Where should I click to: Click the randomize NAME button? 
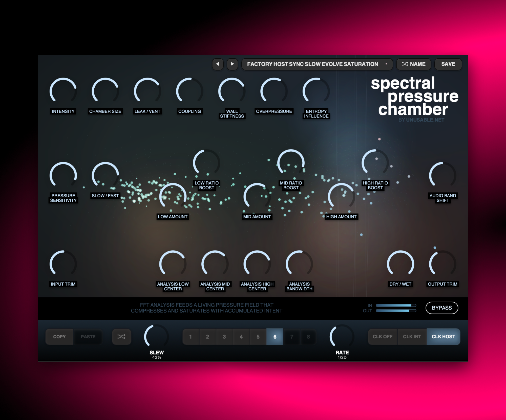pyautogui.click(x=414, y=64)
